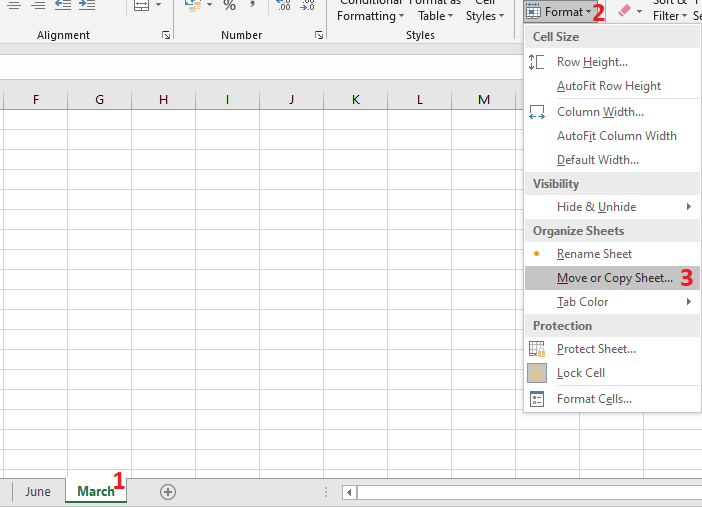The image size is (702, 507).
Task: Open the Format dropdown button
Action: click(560, 11)
